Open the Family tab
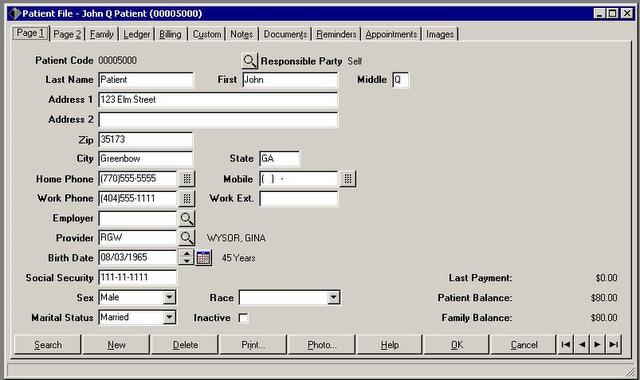Viewport: 640px width, 380px height. click(x=101, y=34)
